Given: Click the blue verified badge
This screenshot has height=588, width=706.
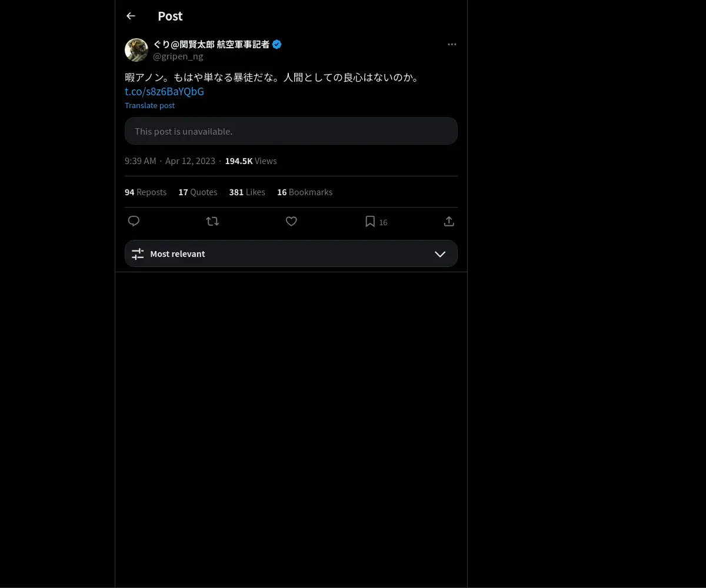Looking at the screenshot, I should click(277, 44).
